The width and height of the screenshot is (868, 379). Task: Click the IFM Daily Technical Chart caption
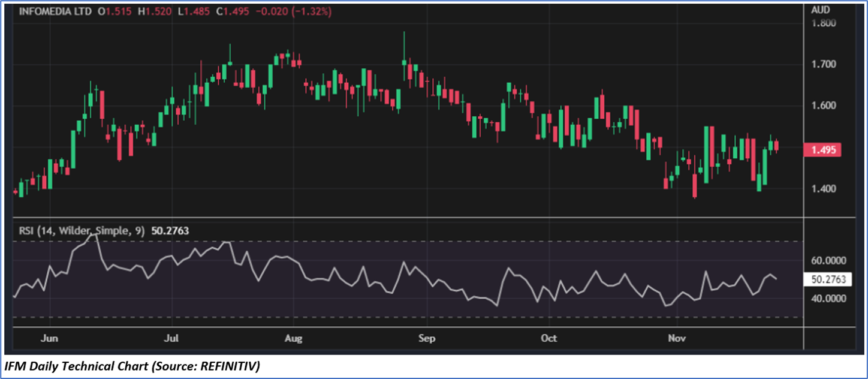coord(132,366)
